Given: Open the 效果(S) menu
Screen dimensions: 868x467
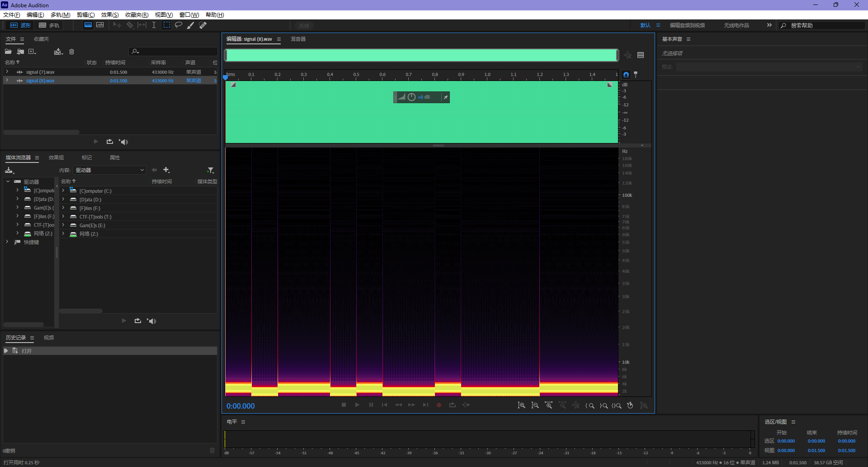Looking at the screenshot, I should [x=110, y=15].
